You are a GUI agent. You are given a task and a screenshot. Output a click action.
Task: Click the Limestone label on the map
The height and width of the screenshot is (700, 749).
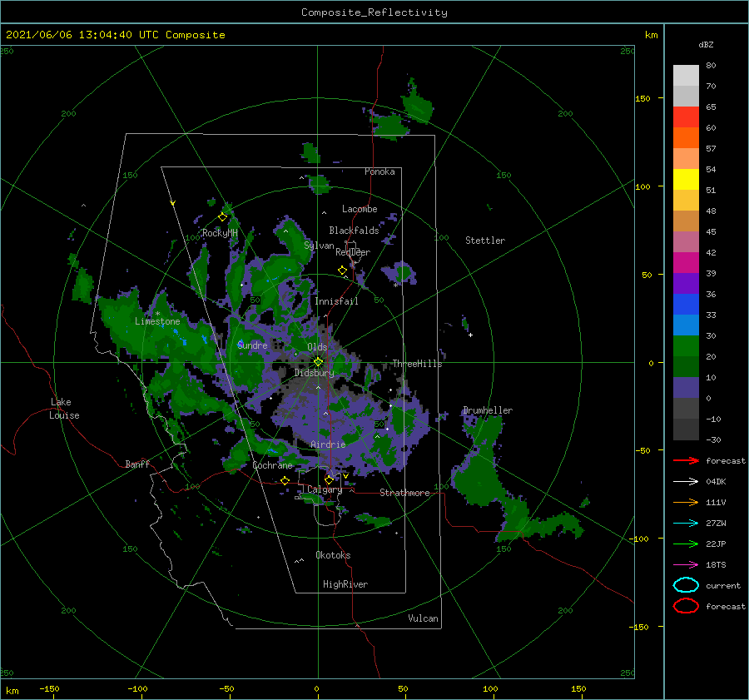(157, 321)
